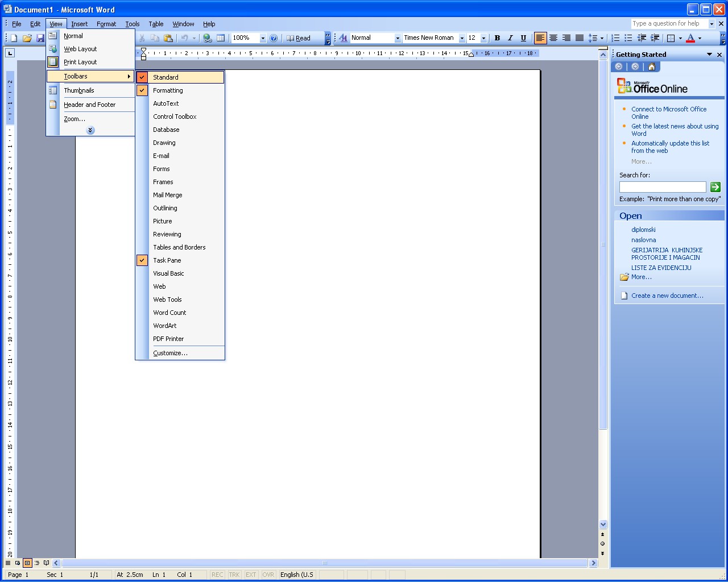Open the Times New Roman font dropdown

click(x=462, y=38)
